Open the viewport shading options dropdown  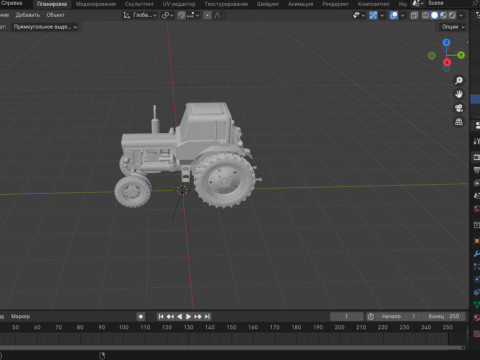(x=461, y=15)
